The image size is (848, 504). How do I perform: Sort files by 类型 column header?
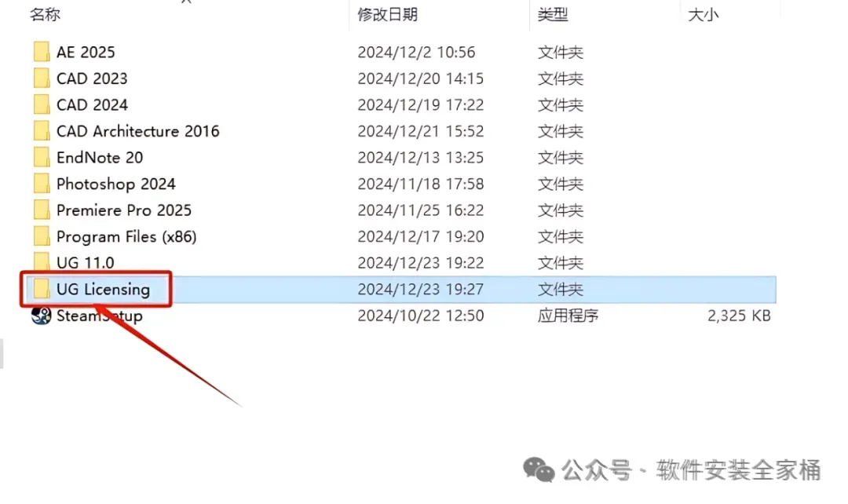tap(553, 15)
